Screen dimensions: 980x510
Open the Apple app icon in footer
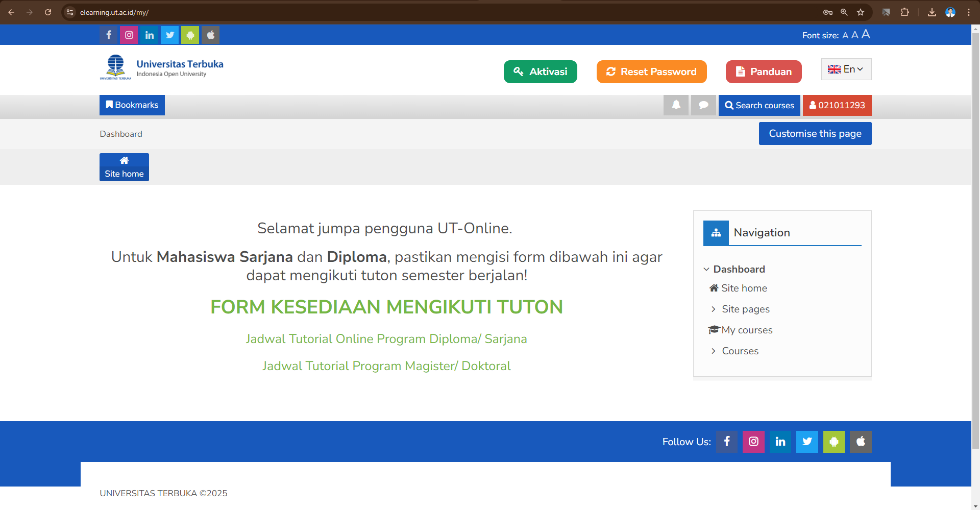pos(861,442)
